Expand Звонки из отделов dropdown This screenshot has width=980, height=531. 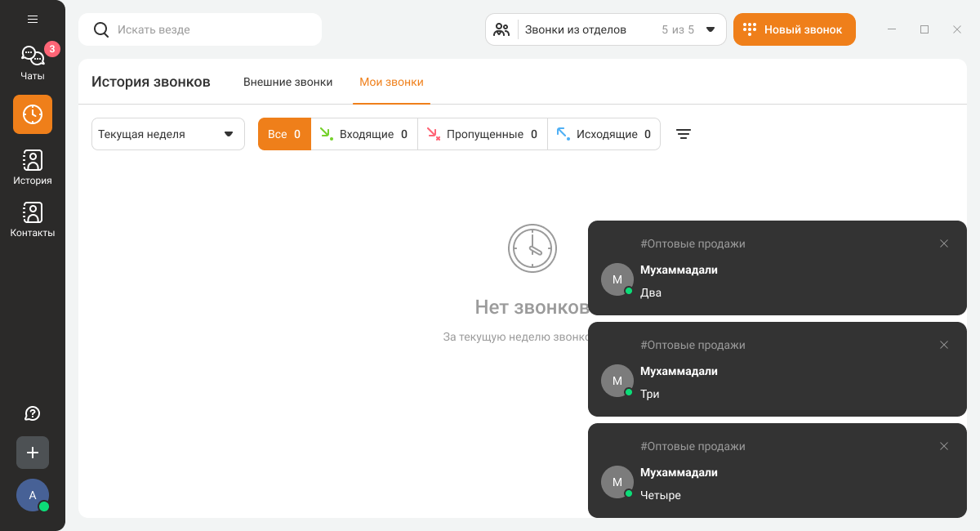[x=605, y=29]
